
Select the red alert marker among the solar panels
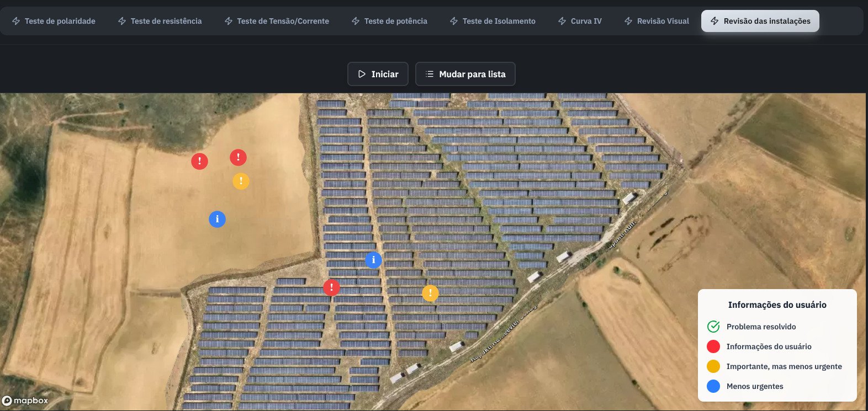[x=331, y=287]
